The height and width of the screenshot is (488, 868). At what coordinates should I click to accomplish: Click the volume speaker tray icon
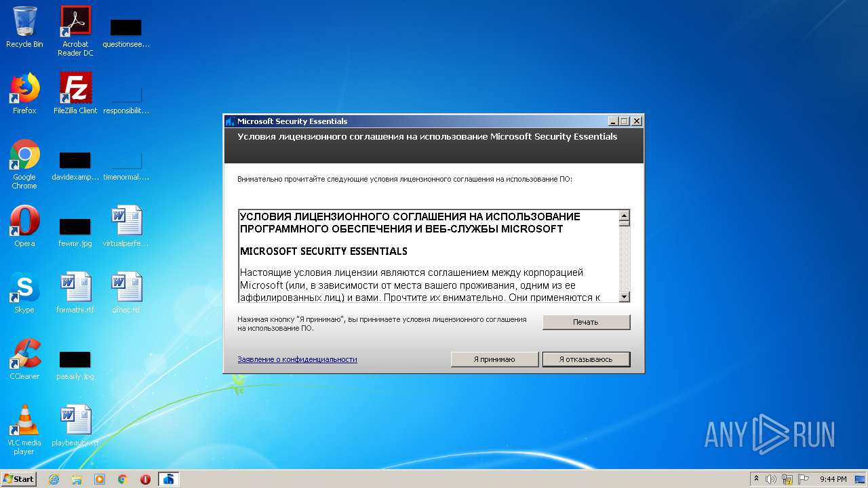(x=771, y=479)
